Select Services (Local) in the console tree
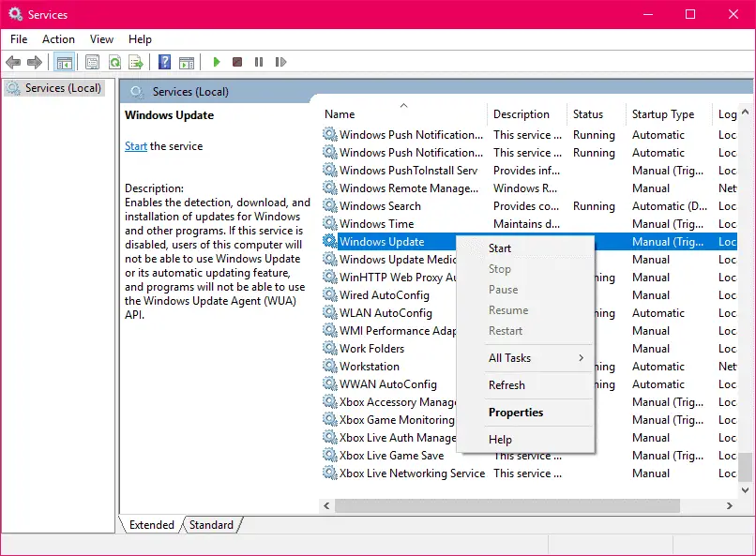Viewport: 756px width, 556px height. [x=53, y=88]
